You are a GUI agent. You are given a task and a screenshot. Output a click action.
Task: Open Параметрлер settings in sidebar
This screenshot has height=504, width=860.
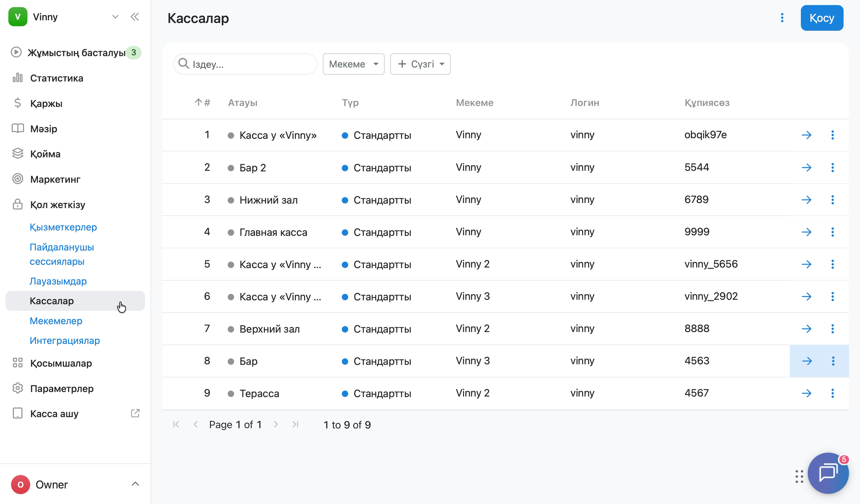coord(62,389)
